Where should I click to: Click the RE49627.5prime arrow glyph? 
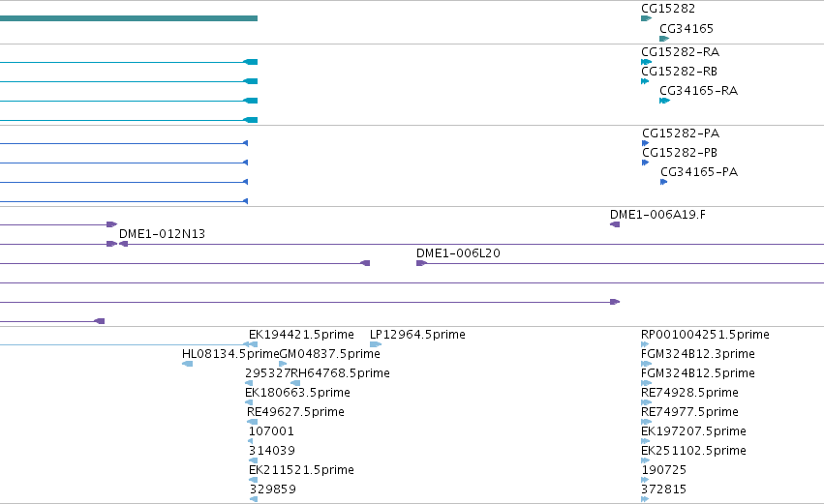[253, 422]
